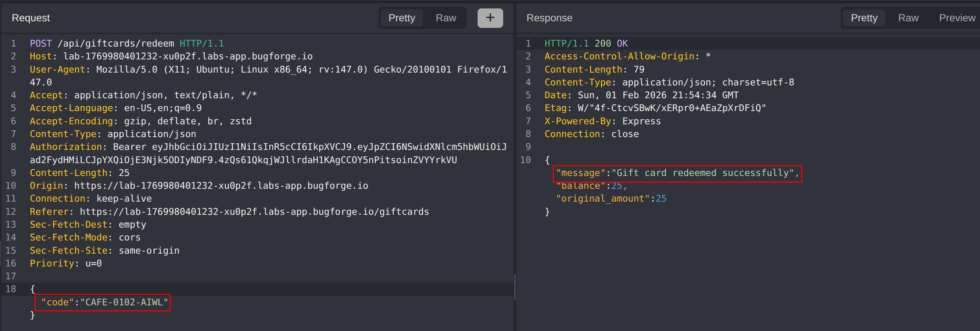Click the gift card redeemed message text

(702, 173)
